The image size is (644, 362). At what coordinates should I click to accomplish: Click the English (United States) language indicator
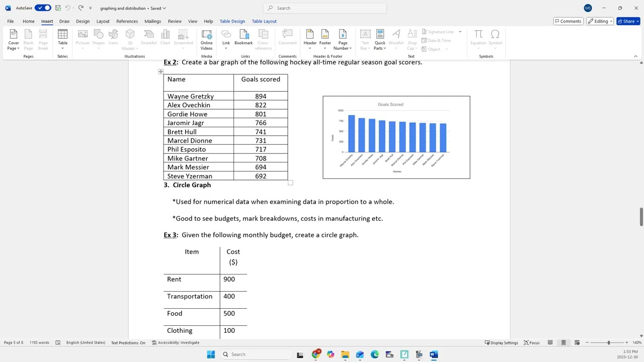click(x=86, y=342)
